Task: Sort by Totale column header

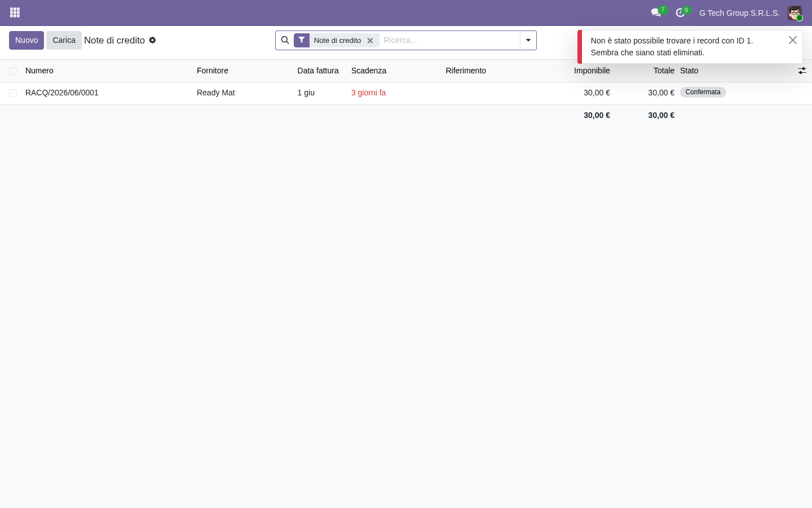Action: click(664, 71)
